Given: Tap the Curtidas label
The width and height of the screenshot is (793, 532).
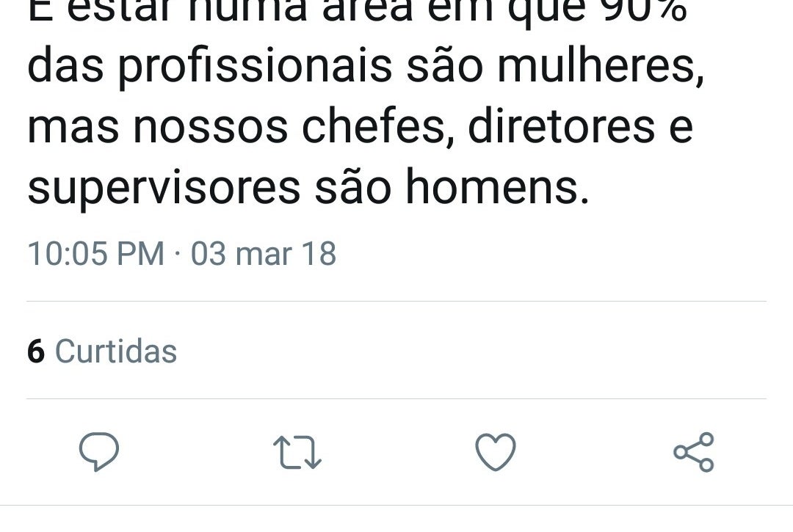Looking at the screenshot, I should [x=116, y=351].
